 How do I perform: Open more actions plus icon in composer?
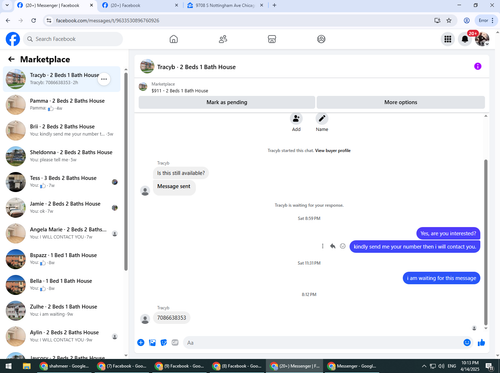coord(141,343)
